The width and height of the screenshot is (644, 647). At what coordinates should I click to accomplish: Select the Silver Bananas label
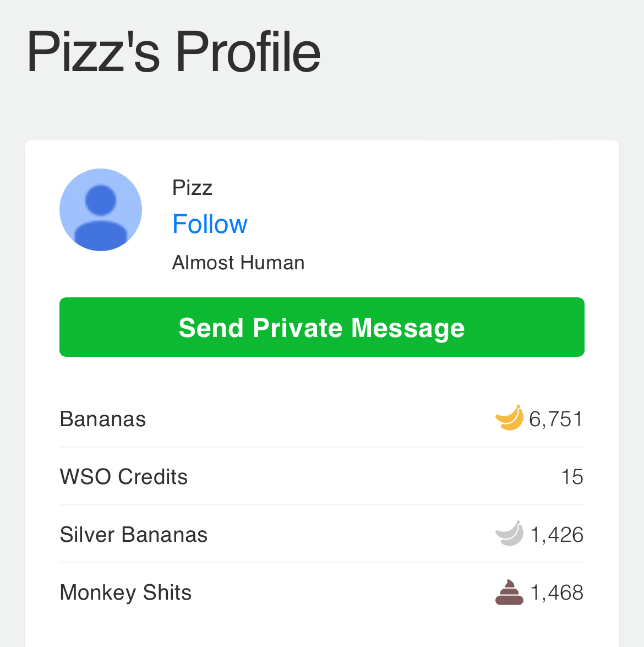point(134,535)
